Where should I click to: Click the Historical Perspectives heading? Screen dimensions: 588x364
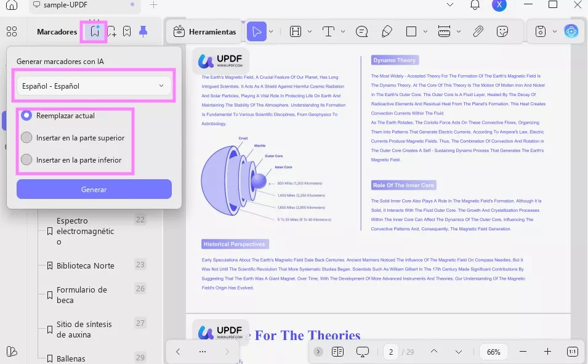[x=235, y=244]
